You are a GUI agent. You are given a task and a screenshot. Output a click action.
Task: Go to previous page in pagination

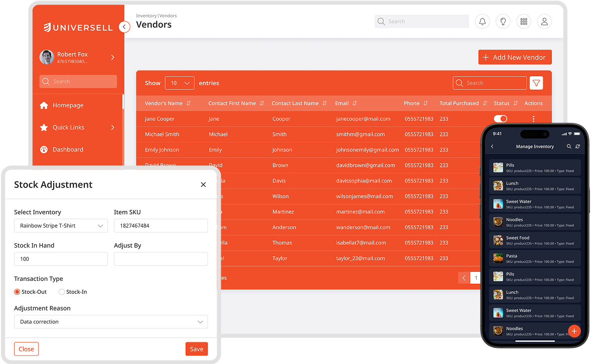point(464,278)
